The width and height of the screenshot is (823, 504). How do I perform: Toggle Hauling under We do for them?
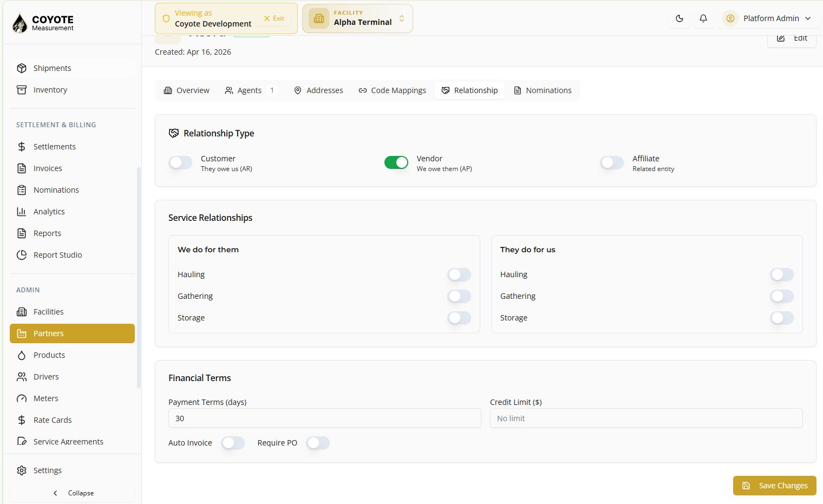459,274
